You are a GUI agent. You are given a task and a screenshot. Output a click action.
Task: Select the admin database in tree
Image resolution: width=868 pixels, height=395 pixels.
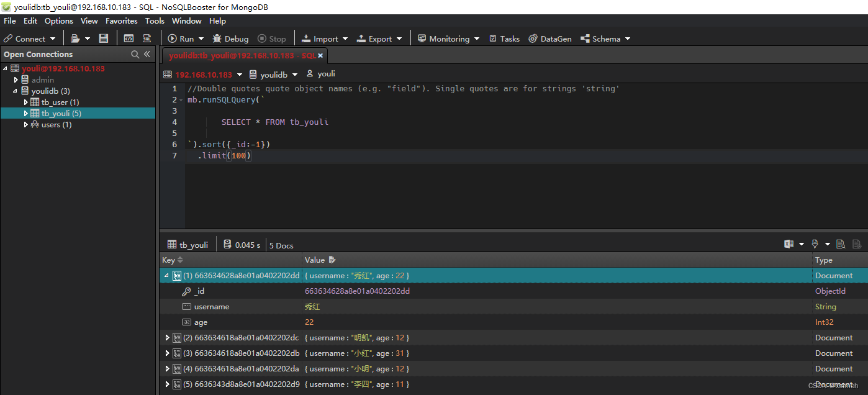pyautogui.click(x=43, y=79)
